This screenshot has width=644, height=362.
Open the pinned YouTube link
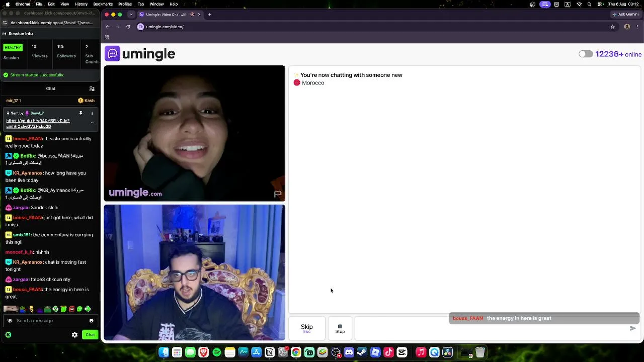[x=38, y=124]
